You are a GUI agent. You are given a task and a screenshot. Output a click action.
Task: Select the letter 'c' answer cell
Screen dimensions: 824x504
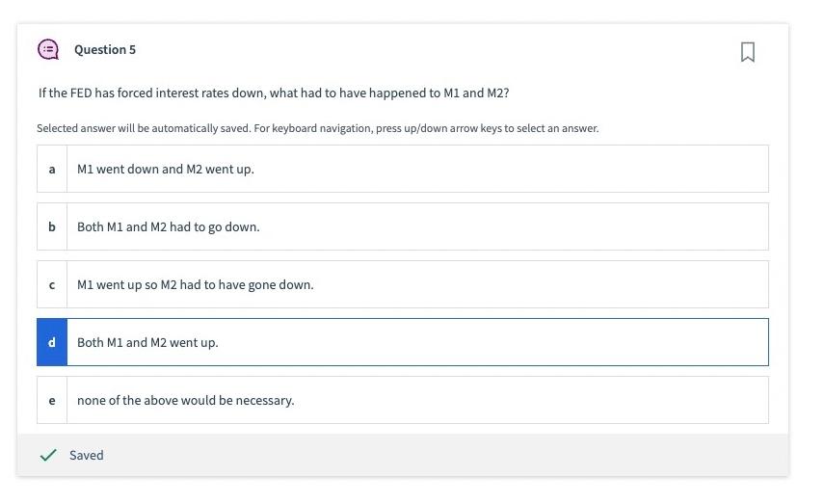[x=52, y=284]
